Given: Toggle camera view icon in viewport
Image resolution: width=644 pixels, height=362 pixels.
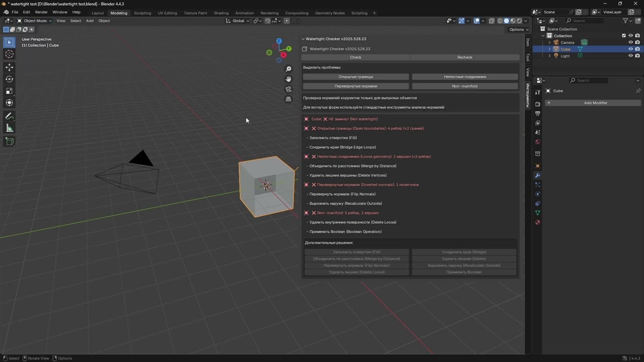Looking at the screenshot, I should point(288,89).
